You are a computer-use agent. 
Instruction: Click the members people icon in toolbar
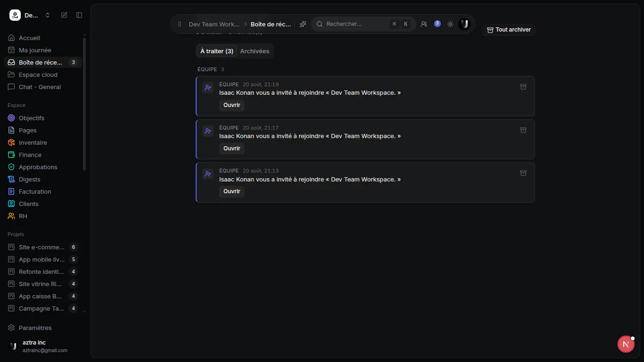click(x=424, y=24)
